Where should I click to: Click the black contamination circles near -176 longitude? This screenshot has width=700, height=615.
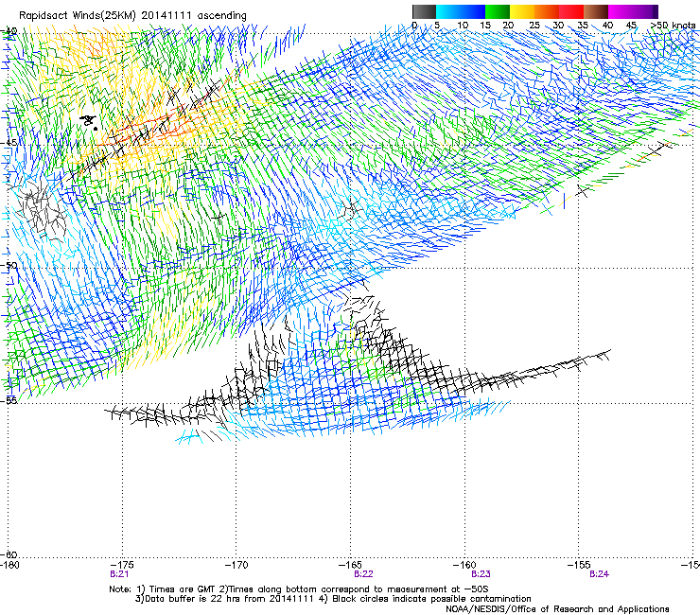[x=89, y=121]
